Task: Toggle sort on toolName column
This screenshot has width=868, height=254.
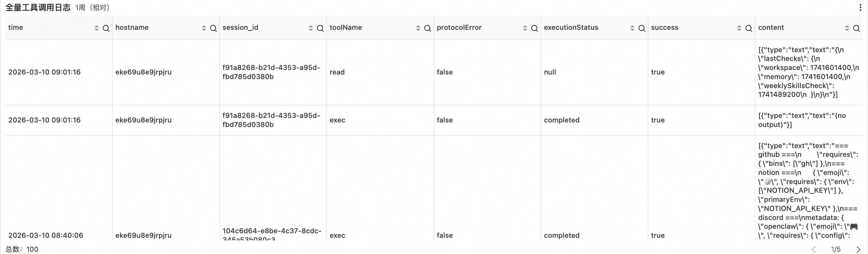Action: (x=418, y=28)
